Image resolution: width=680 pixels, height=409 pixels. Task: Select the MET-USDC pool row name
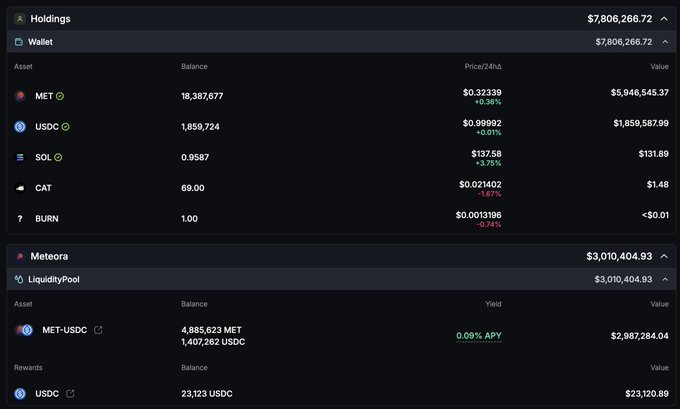[x=65, y=330]
